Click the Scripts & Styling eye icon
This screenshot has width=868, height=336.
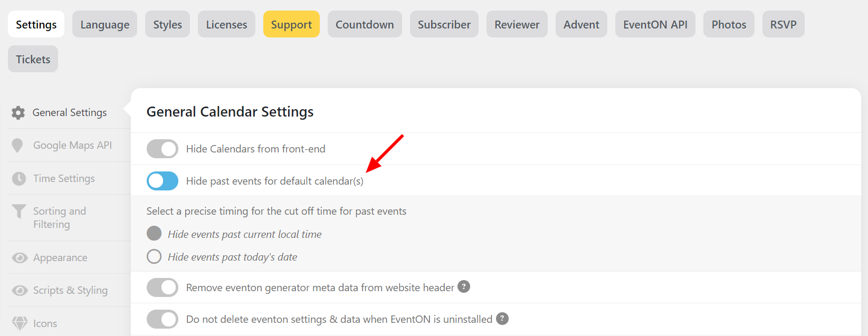(20, 291)
